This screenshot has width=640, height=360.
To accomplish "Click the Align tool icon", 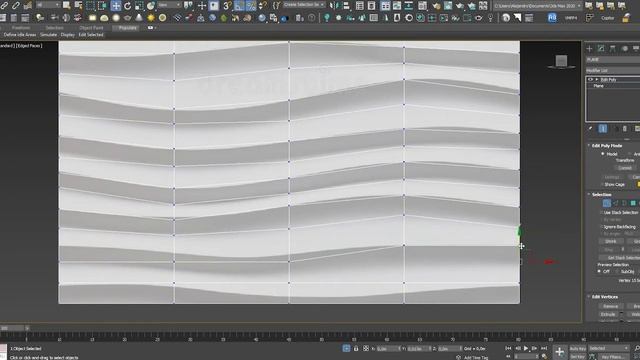I will [346, 6].
